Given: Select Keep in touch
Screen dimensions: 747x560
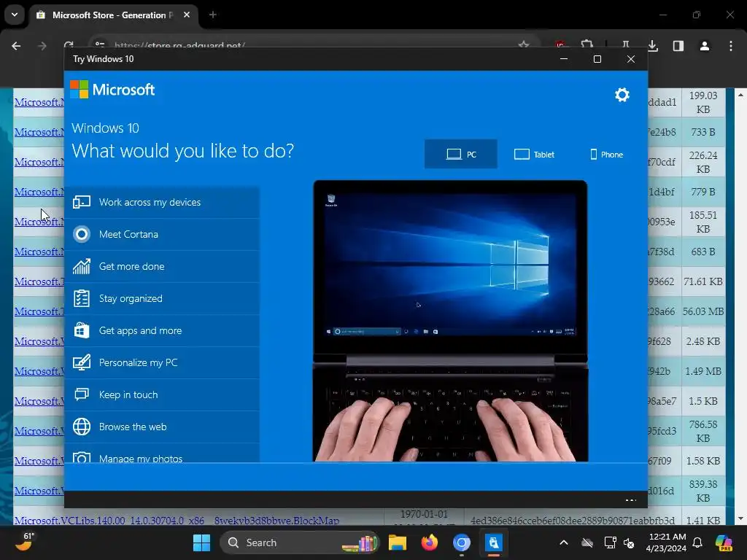Looking at the screenshot, I should click(162, 394).
